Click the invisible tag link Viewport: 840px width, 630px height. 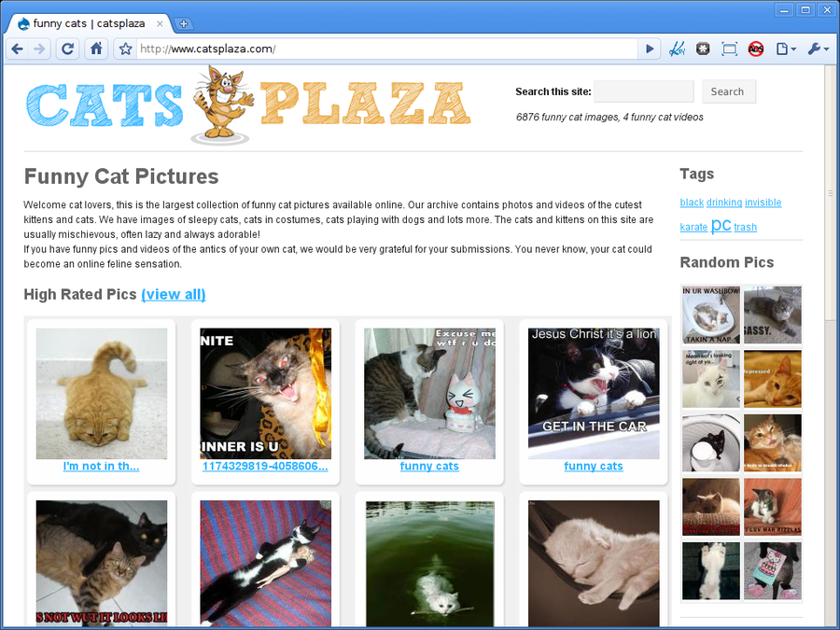[x=763, y=203]
